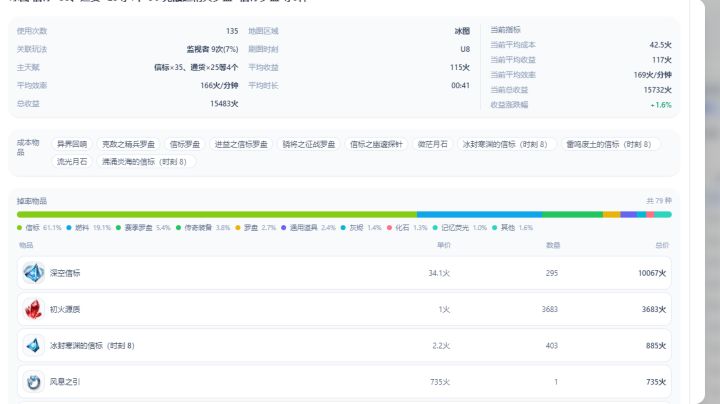The height and width of the screenshot is (404, 720).
Task: Sort by the 数量 column header
Action: 553,245
